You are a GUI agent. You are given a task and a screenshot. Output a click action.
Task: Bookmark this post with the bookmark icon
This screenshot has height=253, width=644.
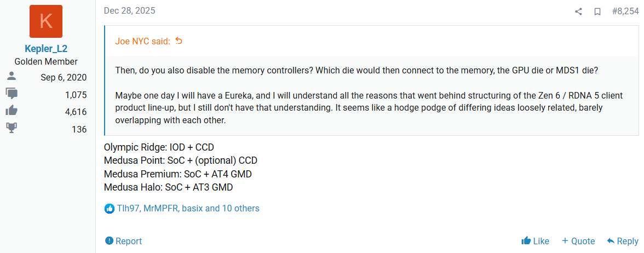point(597,12)
